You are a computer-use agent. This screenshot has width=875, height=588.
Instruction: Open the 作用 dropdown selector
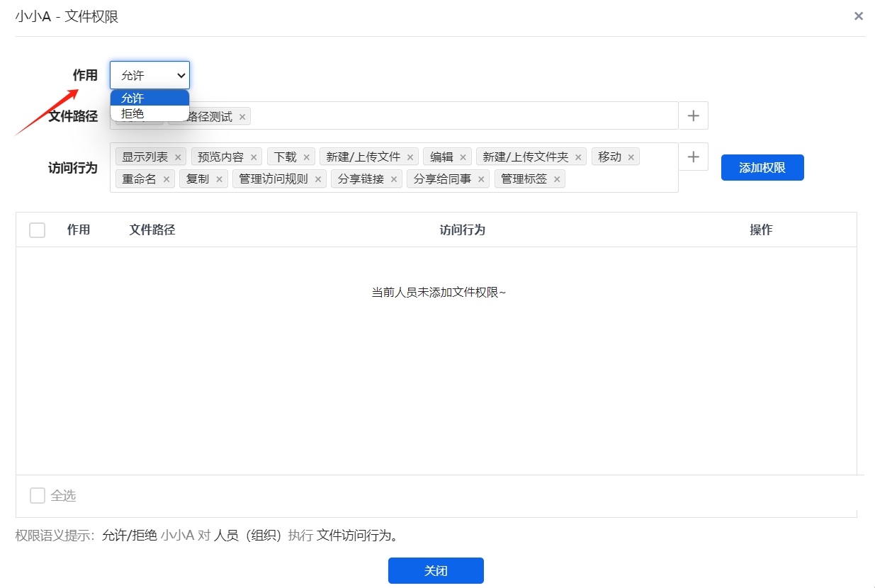[149, 75]
